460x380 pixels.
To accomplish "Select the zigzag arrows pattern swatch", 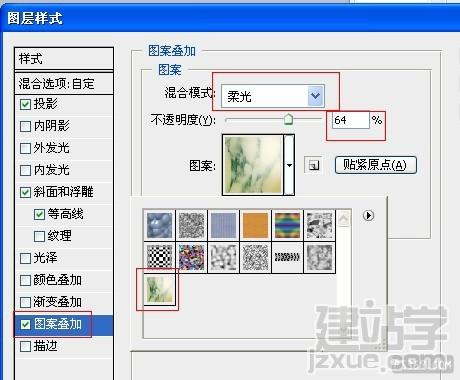I will pyautogui.click(x=287, y=257).
